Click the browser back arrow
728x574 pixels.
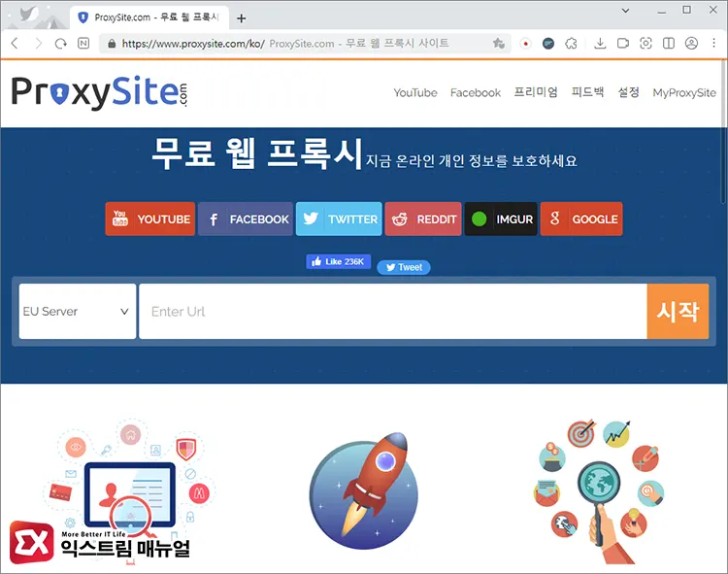coord(15,44)
